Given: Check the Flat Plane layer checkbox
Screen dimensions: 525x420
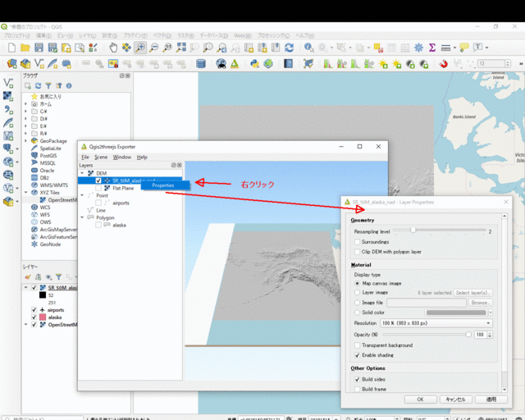Looking at the screenshot, I should click(98, 188).
